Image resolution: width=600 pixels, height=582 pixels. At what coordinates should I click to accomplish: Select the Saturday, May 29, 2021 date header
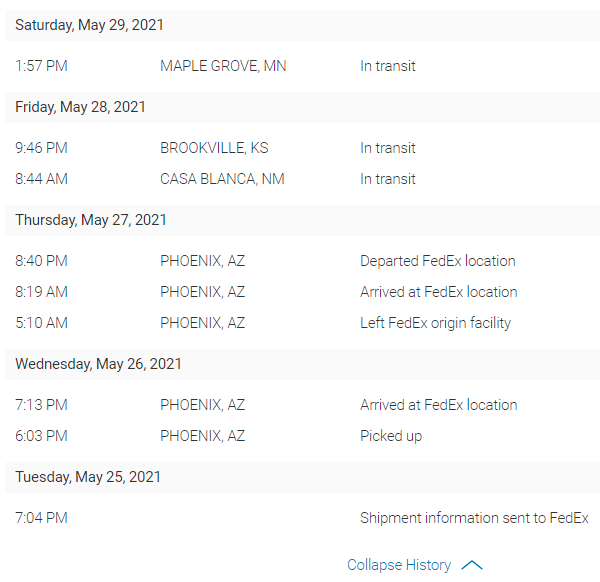pos(89,25)
